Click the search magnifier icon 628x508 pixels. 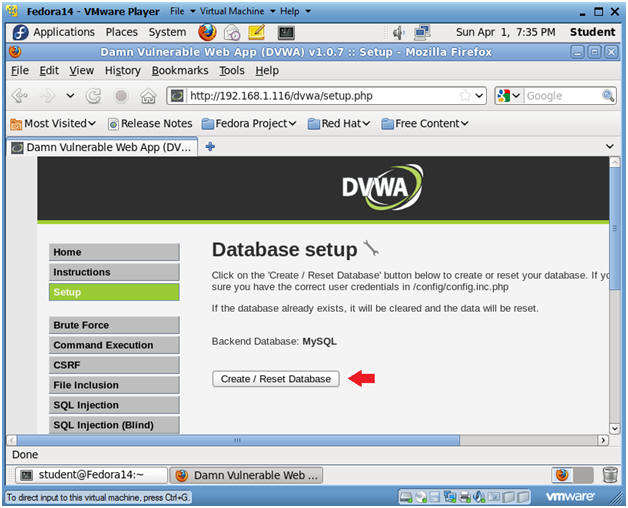tap(608, 96)
